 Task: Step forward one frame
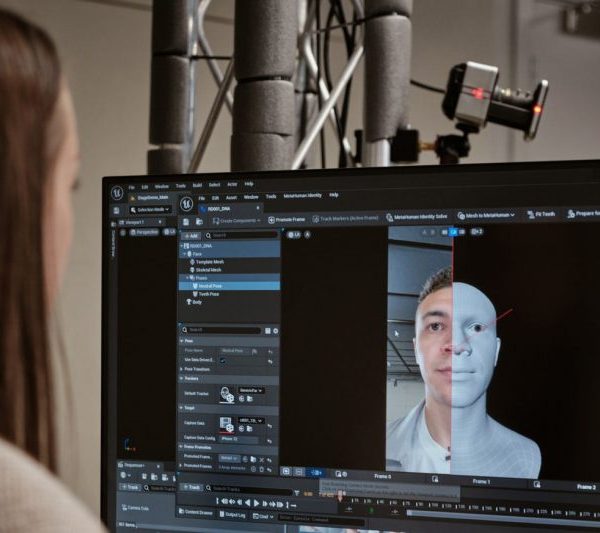[264, 504]
